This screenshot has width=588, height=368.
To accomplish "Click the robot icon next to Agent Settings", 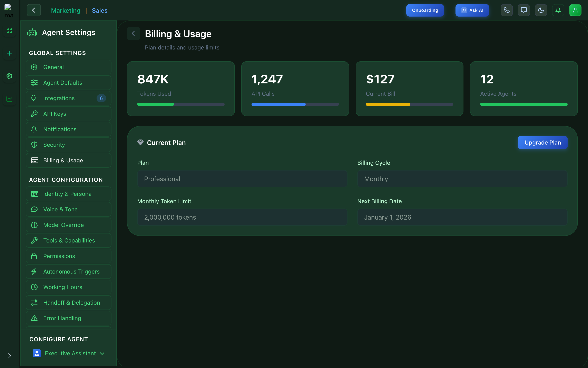I will coord(32,33).
